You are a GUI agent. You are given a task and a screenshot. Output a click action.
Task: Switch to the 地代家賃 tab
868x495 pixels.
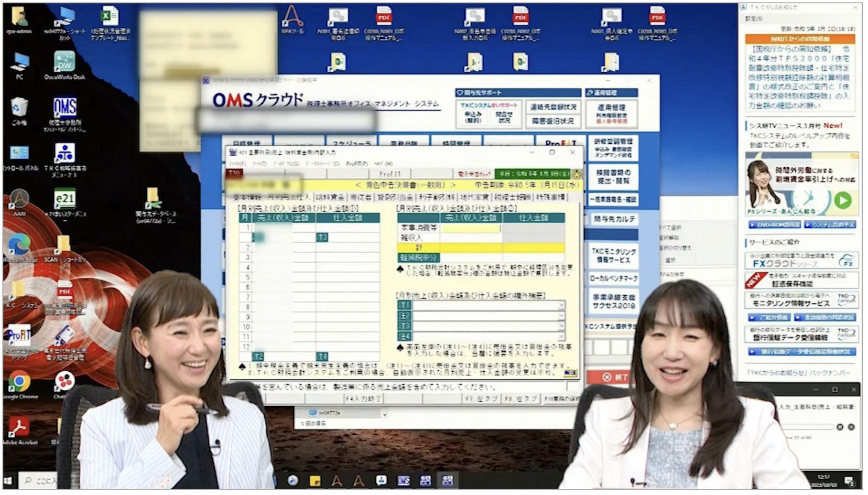tap(475, 197)
